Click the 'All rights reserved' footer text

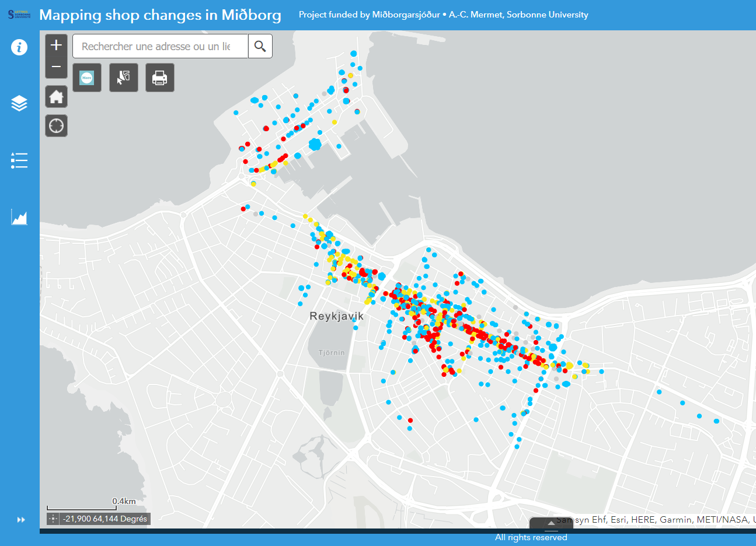point(531,537)
